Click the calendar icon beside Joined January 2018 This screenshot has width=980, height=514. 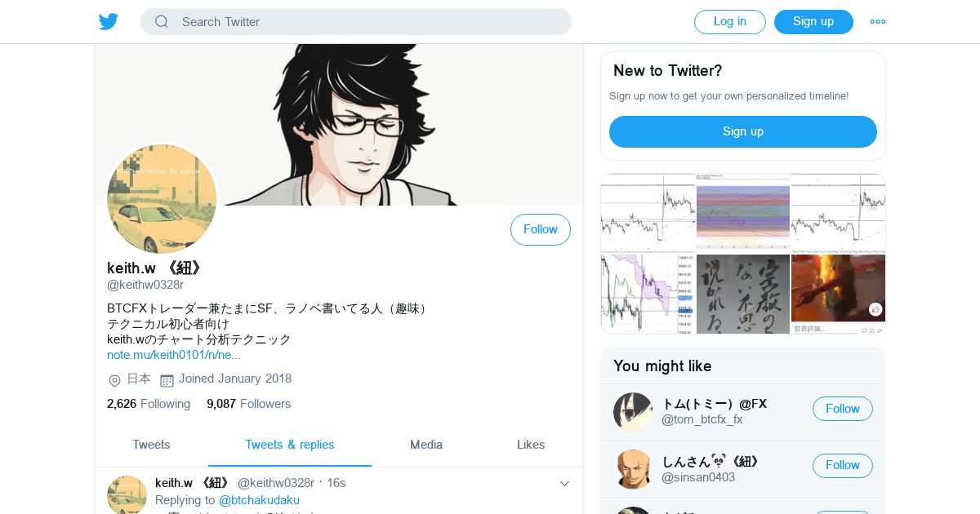(167, 380)
